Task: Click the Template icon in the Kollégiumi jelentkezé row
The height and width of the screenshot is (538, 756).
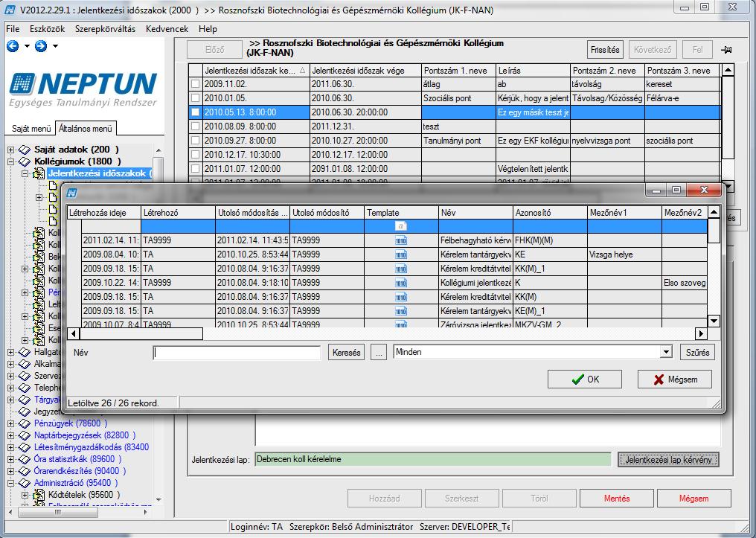Action: tap(401, 283)
